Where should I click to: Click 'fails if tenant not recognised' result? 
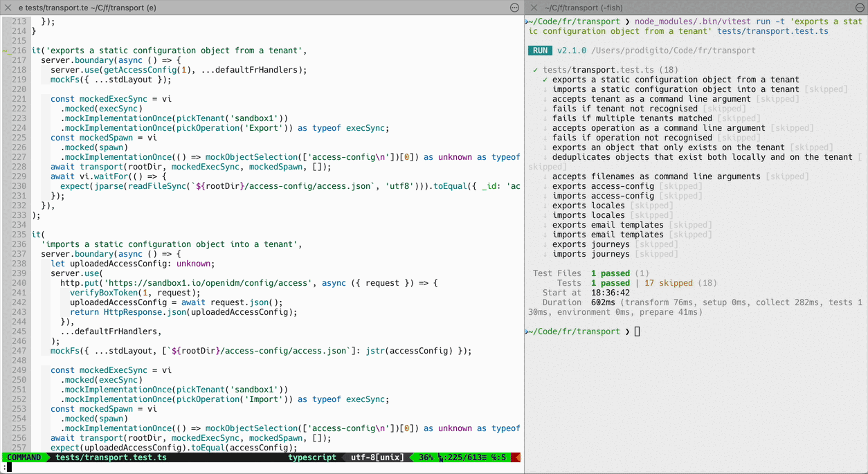pyautogui.click(x=625, y=109)
